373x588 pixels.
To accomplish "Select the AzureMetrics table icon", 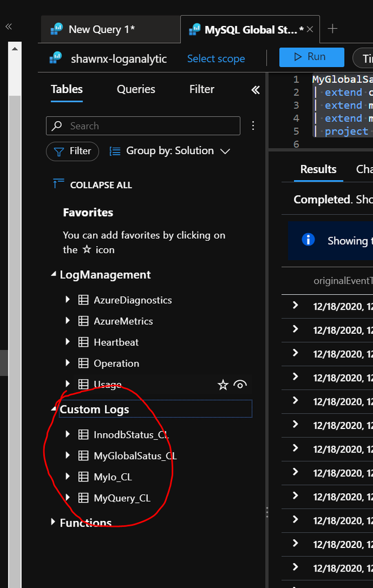I will (83, 321).
